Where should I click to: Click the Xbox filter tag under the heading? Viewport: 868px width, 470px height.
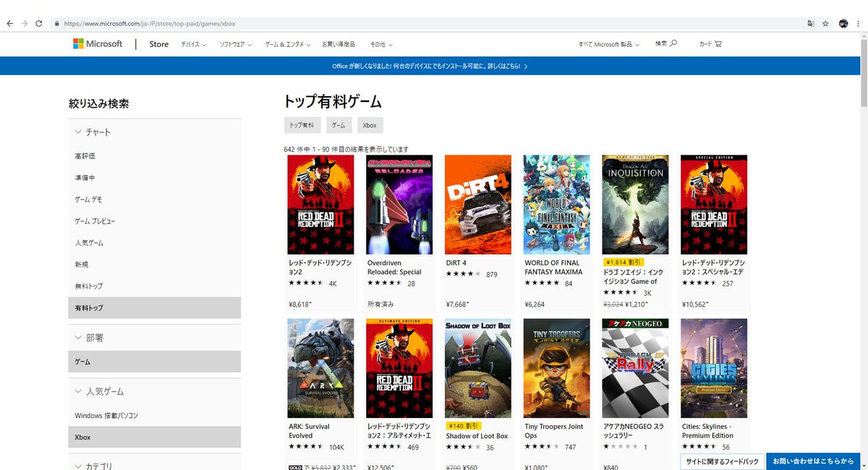pos(370,125)
